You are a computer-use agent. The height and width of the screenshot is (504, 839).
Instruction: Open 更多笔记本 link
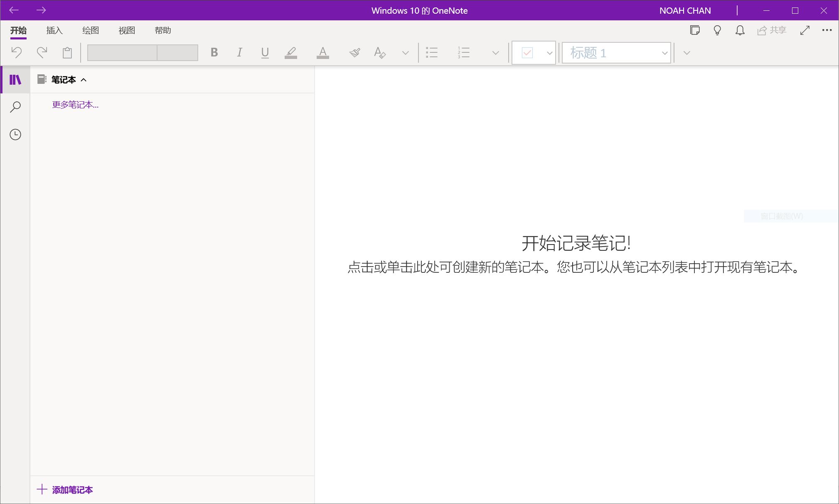click(x=75, y=105)
